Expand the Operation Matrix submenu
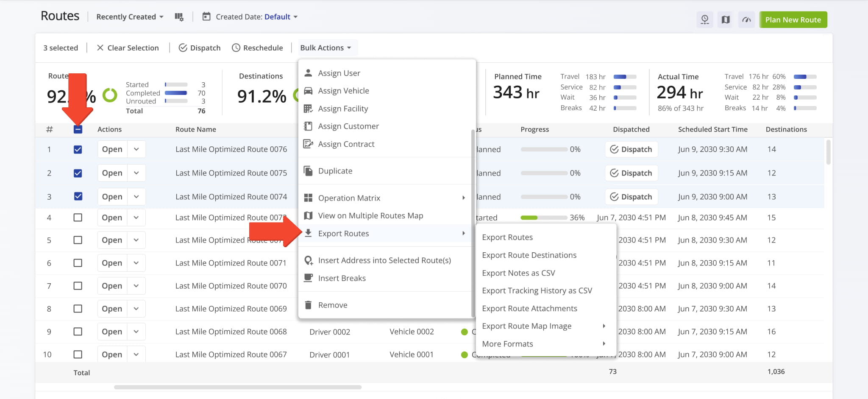This screenshot has height=399, width=868. (348, 198)
